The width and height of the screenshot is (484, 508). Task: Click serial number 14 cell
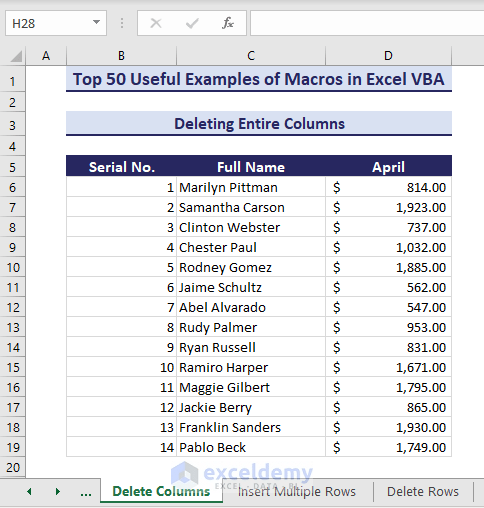(121, 447)
